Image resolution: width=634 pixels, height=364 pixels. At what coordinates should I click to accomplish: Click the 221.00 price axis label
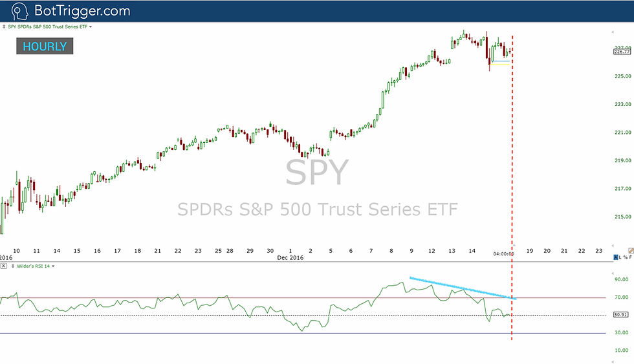(622, 133)
